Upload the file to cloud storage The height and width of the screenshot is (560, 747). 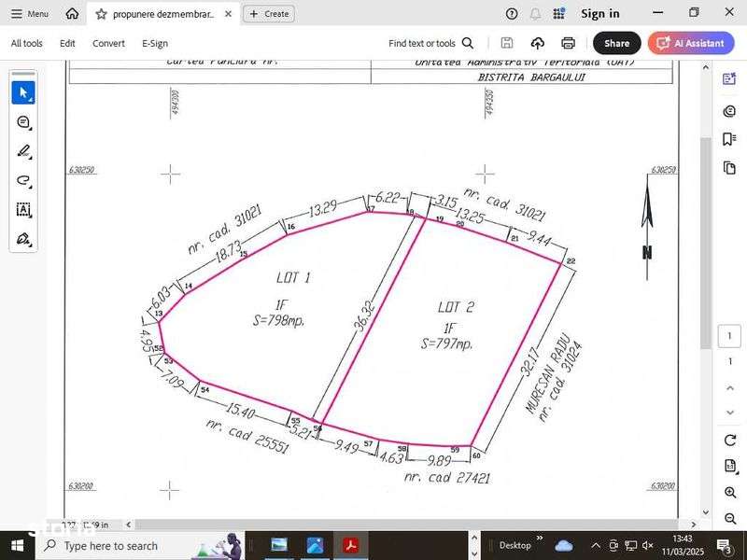coord(538,43)
